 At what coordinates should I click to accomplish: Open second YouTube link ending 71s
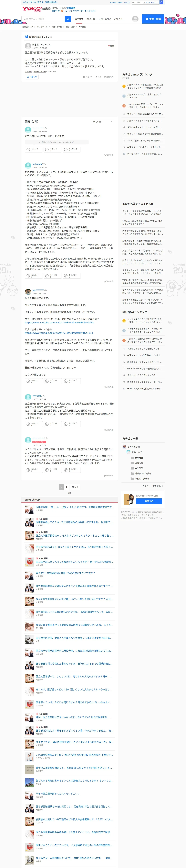tap(59, 333)
